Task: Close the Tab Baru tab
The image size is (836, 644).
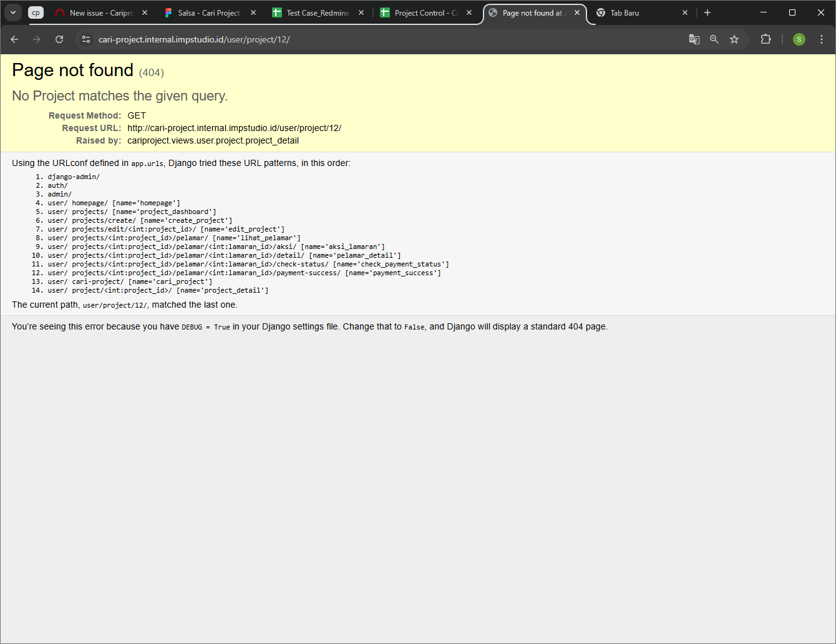Action: [685, 12]
